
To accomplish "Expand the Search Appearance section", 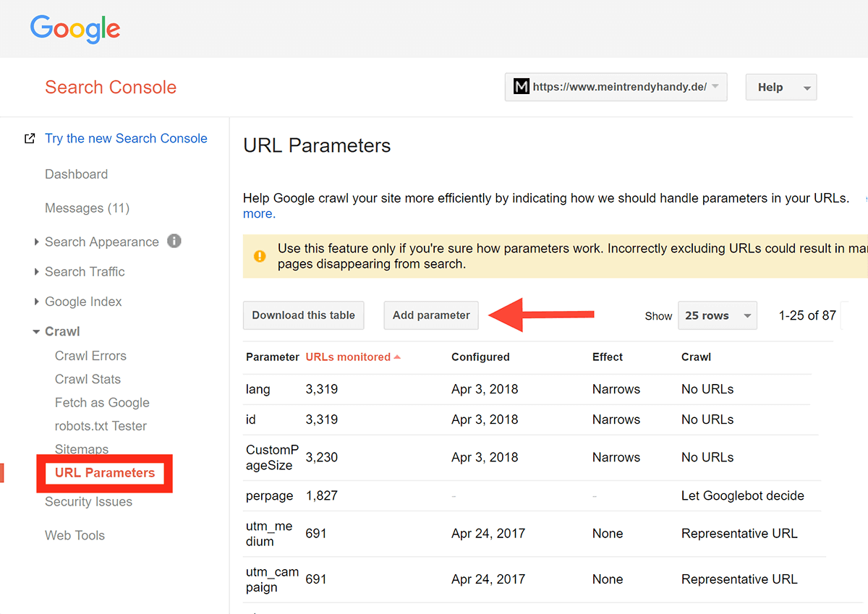I will [x=37, y=242].
